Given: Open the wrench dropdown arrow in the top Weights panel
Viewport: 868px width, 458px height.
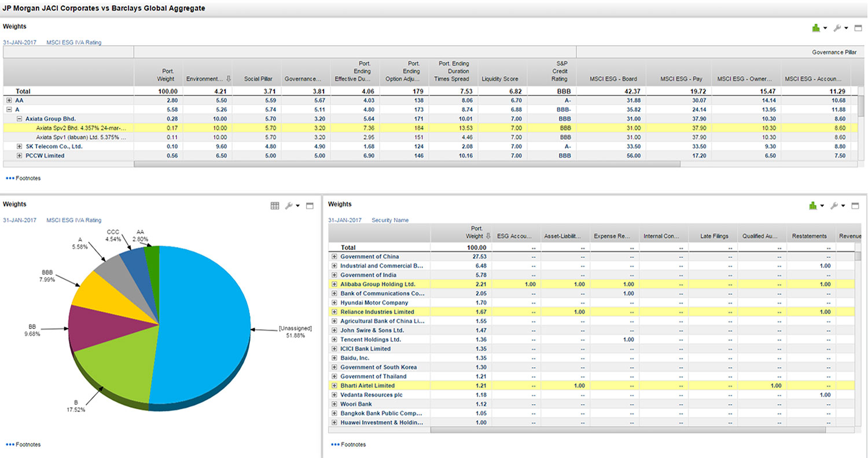Looking at the screenshot, I should 846,28.
